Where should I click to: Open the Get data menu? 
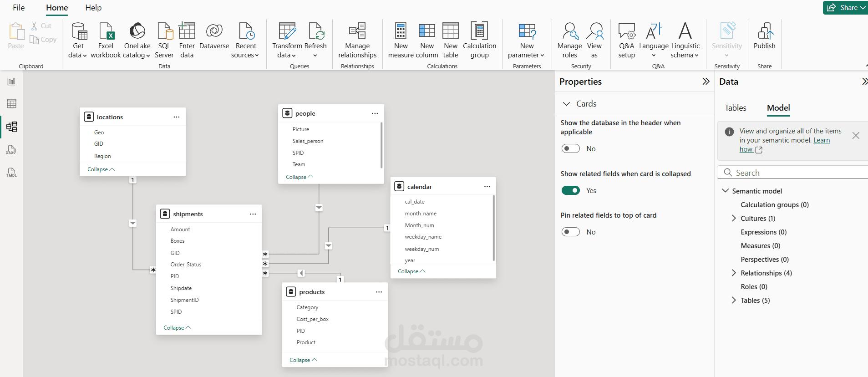tap(78, 41)
